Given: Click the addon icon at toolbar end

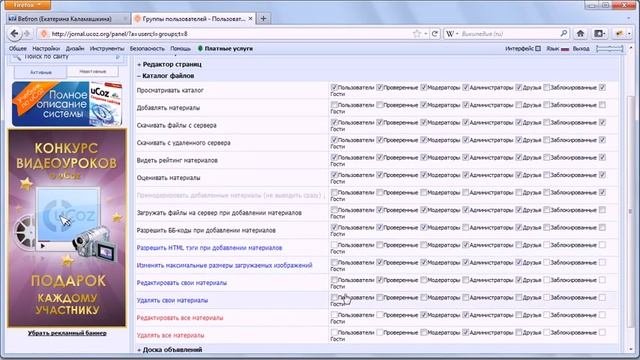Looking at the screenshot, I should pyautogui.click(x=619, y=33).
